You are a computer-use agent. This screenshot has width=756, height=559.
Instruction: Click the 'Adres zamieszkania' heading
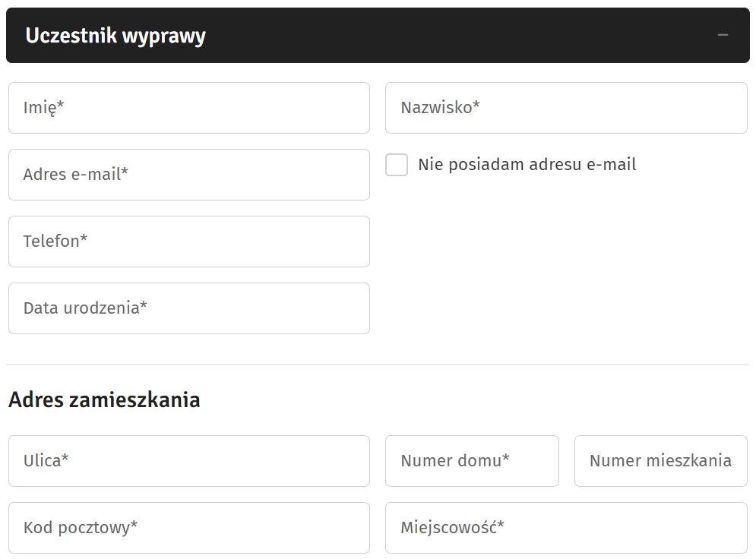[104, 400]
